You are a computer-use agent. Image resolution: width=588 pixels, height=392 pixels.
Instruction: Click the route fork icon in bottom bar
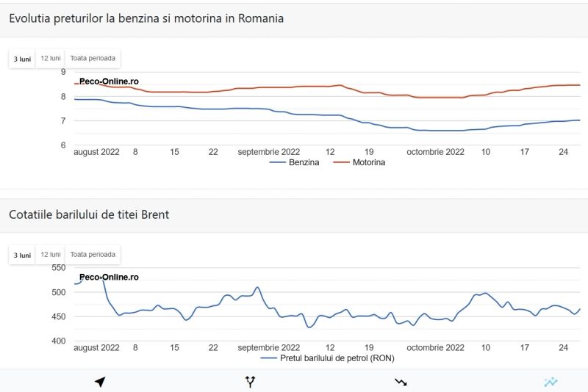[x=250, y=382]
